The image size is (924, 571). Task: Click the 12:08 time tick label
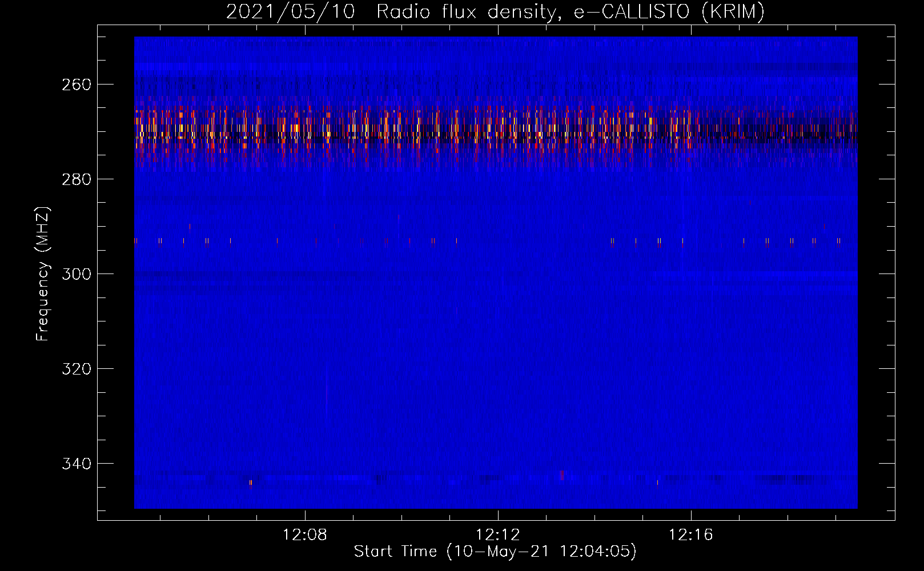coord(305,535)
